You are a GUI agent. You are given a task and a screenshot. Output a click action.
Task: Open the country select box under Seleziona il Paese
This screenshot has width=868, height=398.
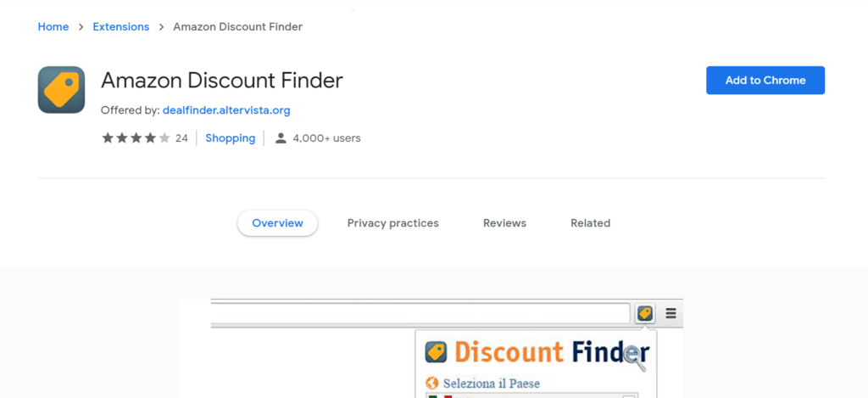point(531,395)
